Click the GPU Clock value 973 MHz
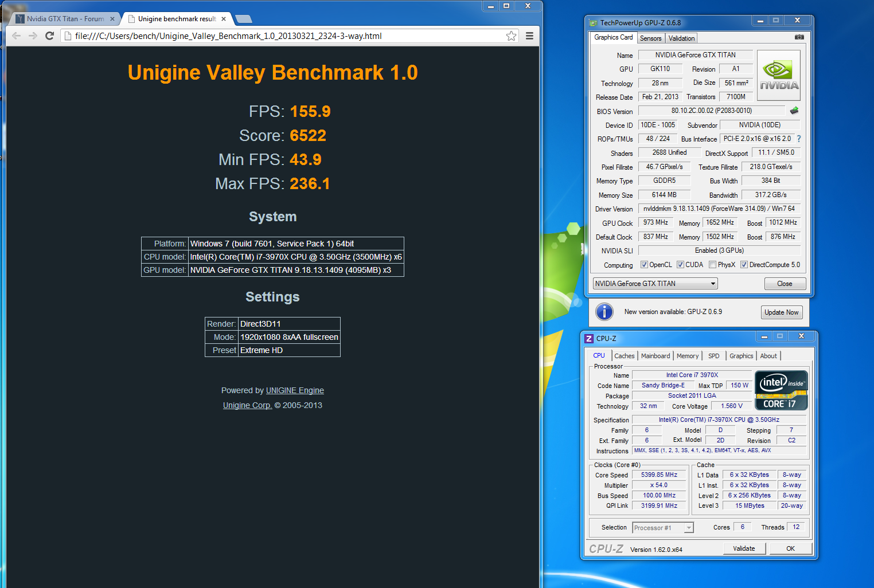The width and height of the screenshot is (874, 588). click(x=656, y=222)
